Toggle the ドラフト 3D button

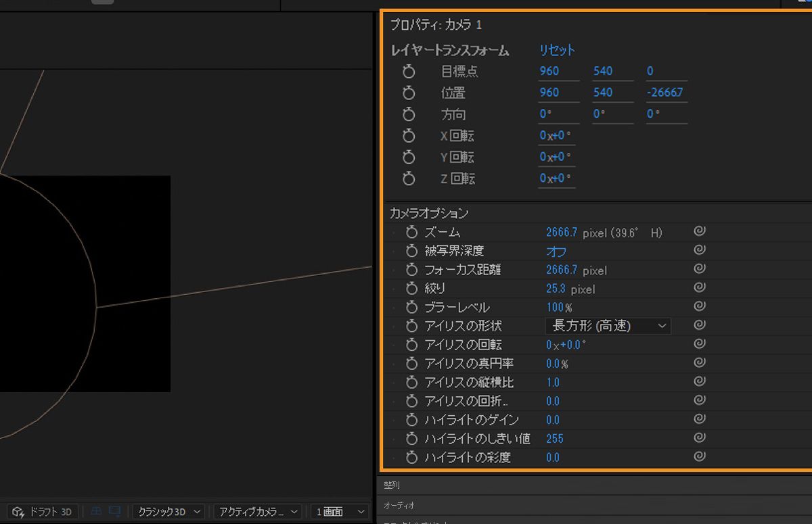coord(42,512)
